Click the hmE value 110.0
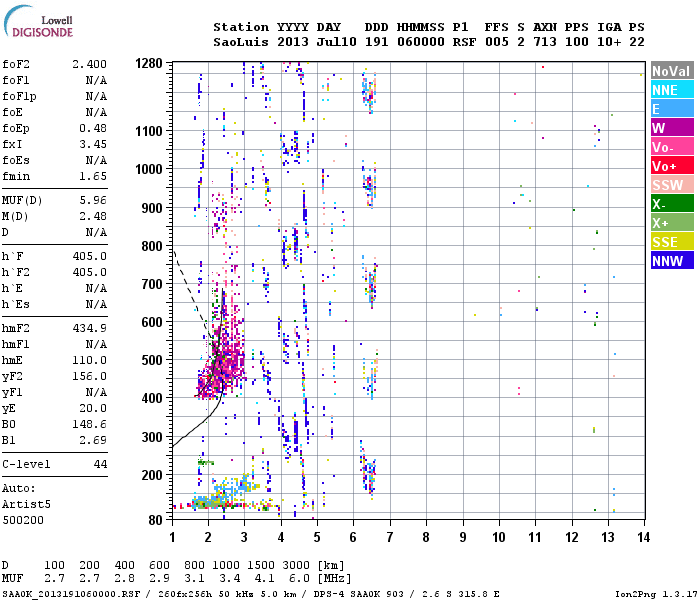Screen dimensions: 700x600 coord(89,360)
